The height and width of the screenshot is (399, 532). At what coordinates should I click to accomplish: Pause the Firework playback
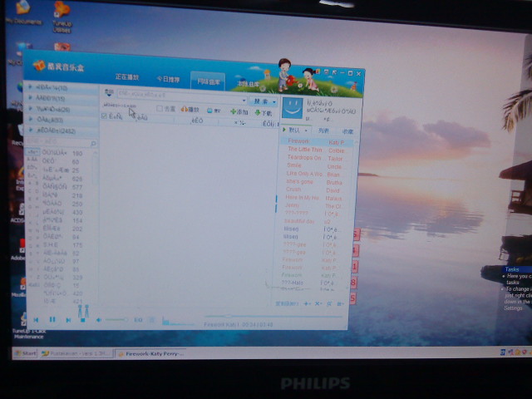click(52, 319)
